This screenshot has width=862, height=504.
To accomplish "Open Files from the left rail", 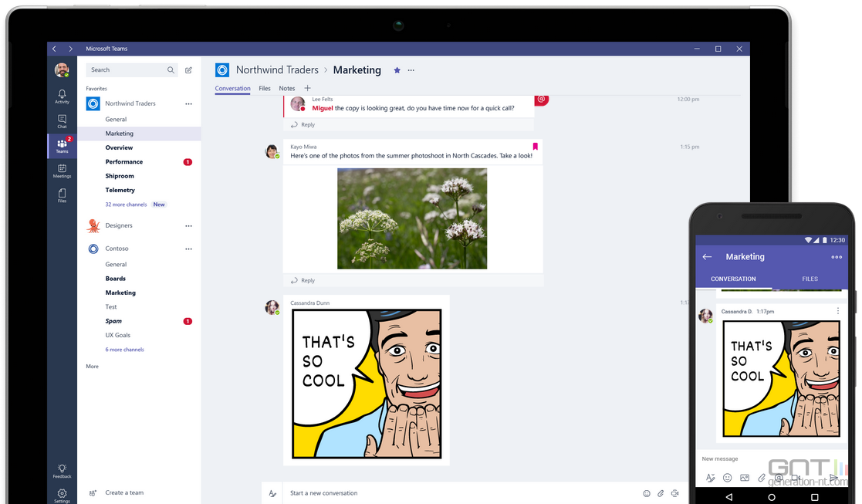I will click(62, 195).
